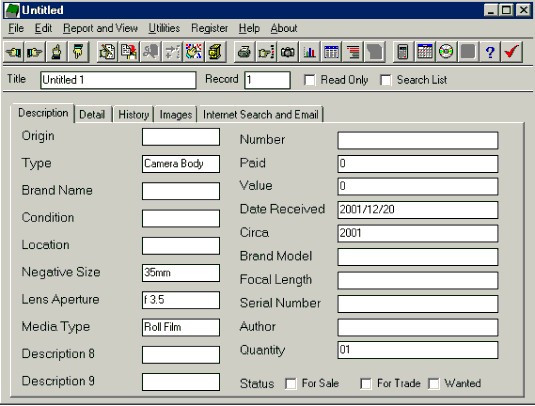This screenshot has height=406, width=535.
Task: Switch to the Images tab
Action: [x=176, y=115]
